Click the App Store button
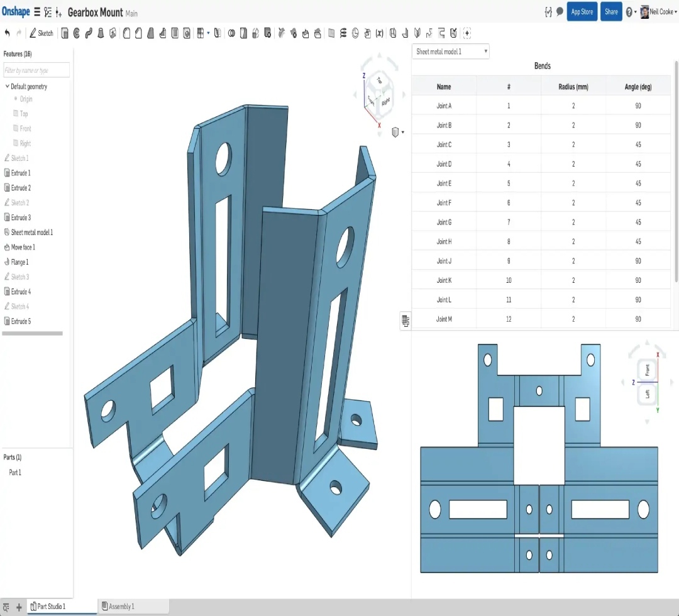Viewport: 679px width, 616px height. click(x=582, y=12)
